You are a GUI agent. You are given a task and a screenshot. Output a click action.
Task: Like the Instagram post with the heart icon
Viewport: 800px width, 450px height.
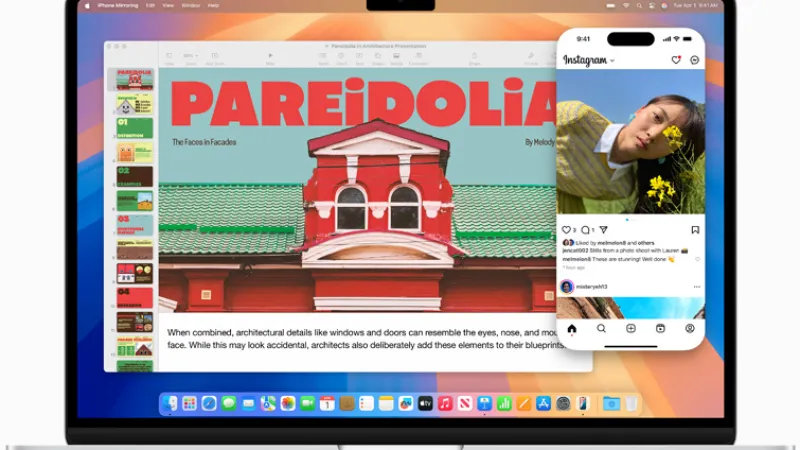[566, 230]
